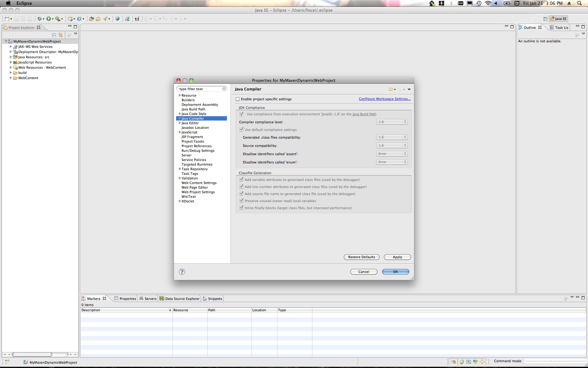Toggle Add line number attributes checkbox
The image size is (588, 368).
(241, 187)
